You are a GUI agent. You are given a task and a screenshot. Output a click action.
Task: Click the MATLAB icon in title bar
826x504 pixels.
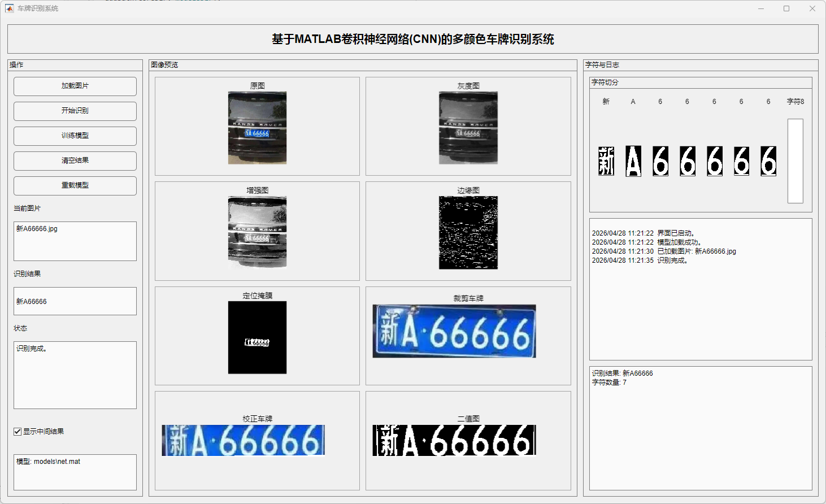click(x=10, y=8)
